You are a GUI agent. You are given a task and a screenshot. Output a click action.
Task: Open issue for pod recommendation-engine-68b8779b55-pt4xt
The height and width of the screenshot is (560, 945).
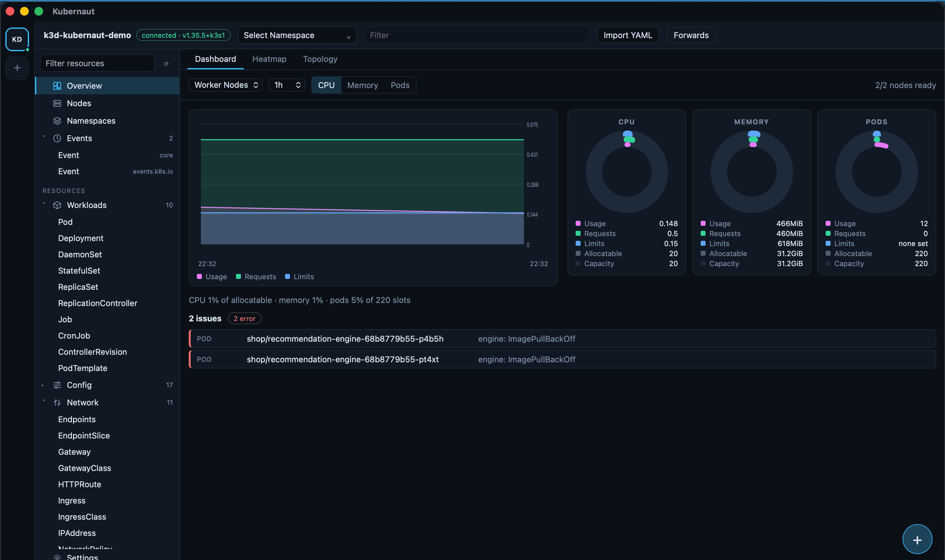pyautogui.click(x=562, y=359)
